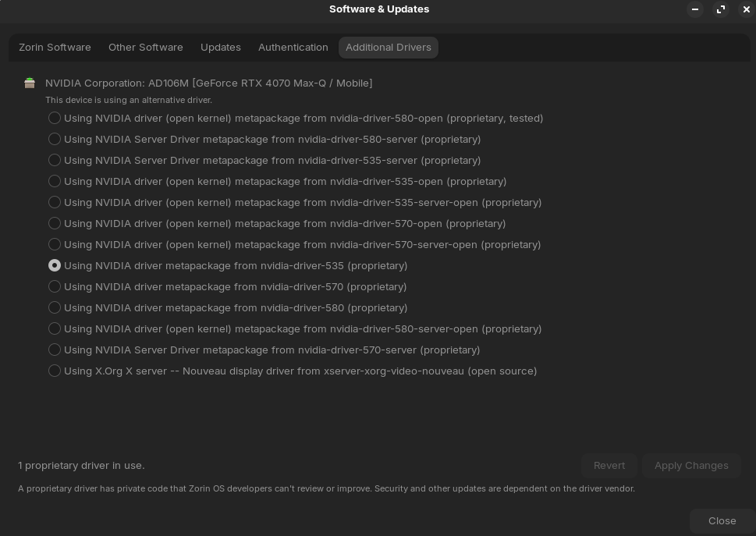The height and width of the screenshot is (536, 756).
Task: Switch to the Other Software tab
Action: click(146, 48)
